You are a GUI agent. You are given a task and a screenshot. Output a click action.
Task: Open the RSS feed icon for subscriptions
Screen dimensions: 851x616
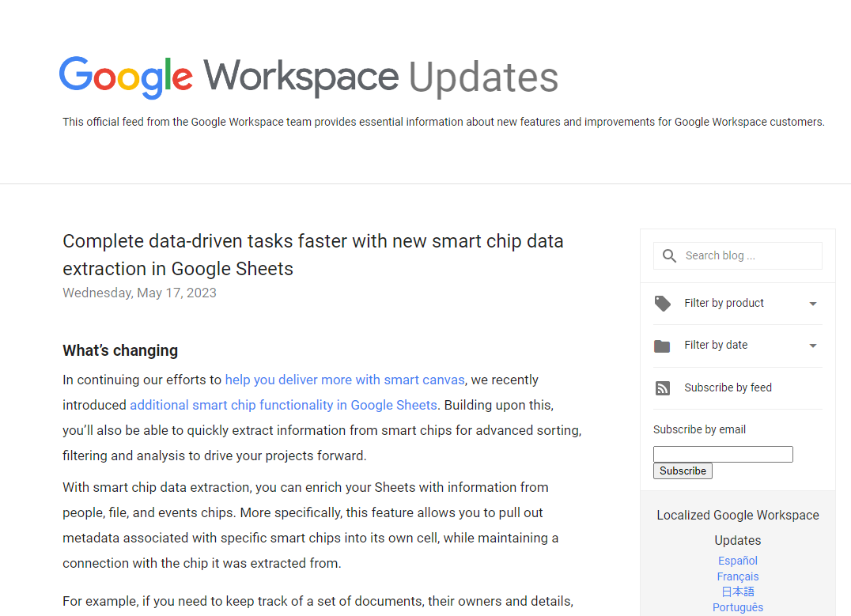(x=662, y=387)
